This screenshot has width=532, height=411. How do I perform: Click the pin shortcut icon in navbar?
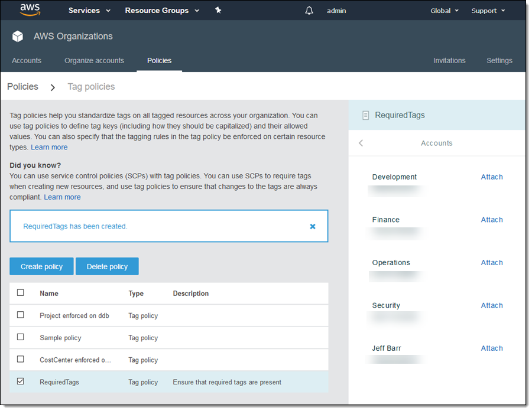tap(218, 10)
